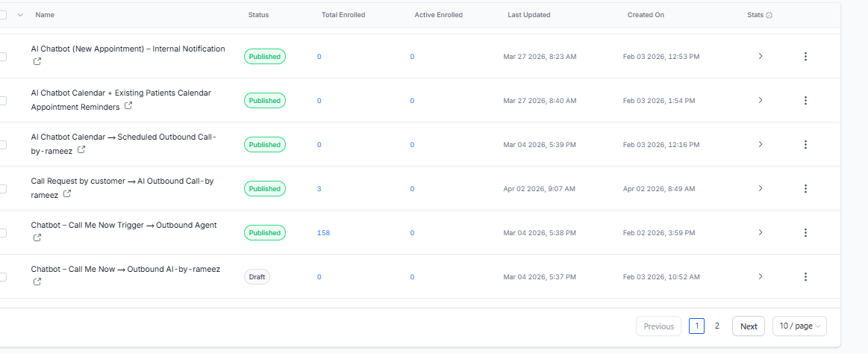Open AI Chatbot Calendar + Existing Patients workflow
The height and width of the screenshot is (354, 868).
point(121,100)
